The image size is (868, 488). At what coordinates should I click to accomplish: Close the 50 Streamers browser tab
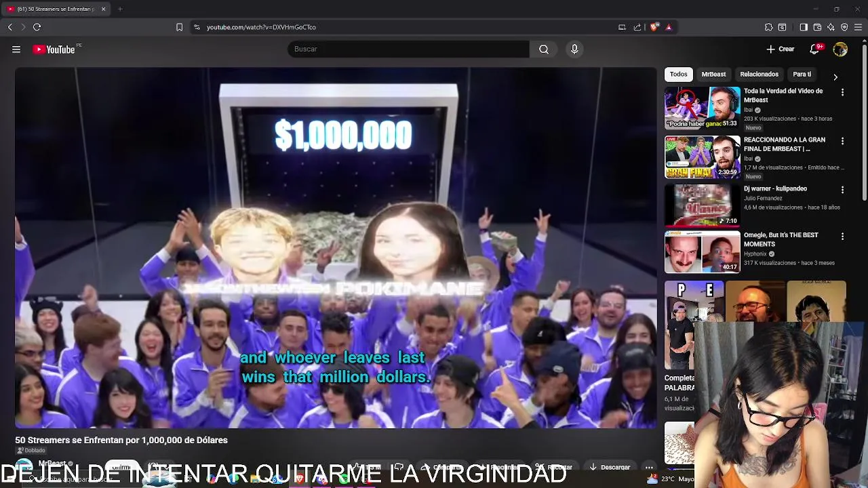(x=102, y=9)
